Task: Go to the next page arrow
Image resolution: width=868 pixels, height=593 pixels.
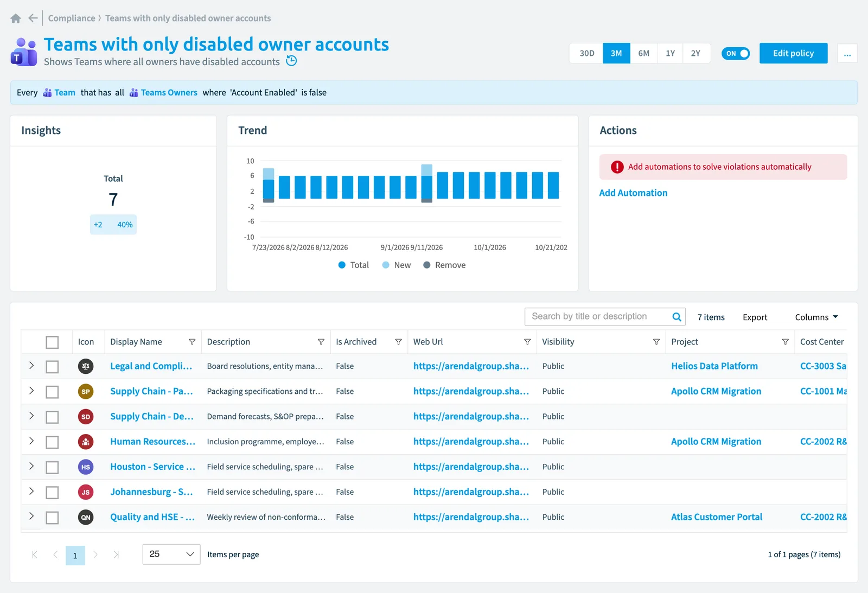Action: (x=95, y=554)
